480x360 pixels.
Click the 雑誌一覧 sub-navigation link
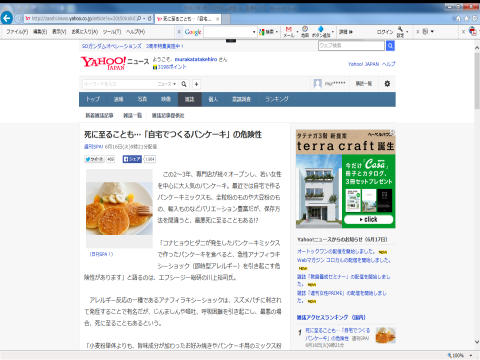point(133,115)
